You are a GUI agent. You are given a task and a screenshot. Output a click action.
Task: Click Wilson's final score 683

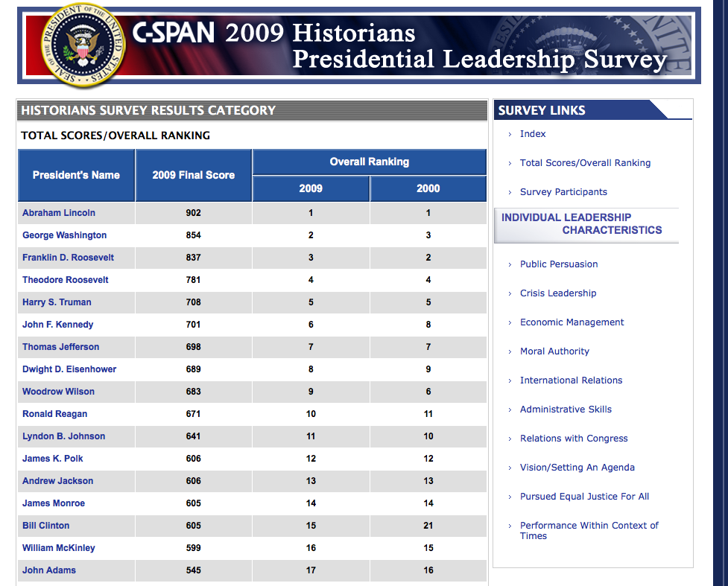click(194, 391)
